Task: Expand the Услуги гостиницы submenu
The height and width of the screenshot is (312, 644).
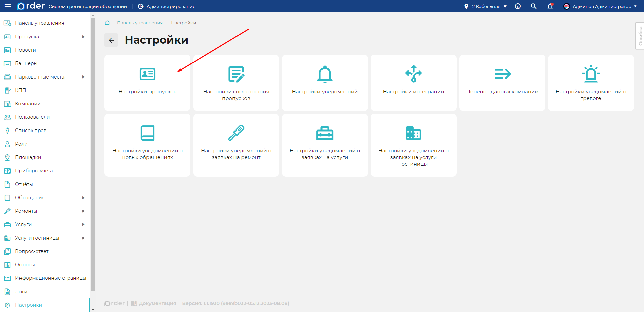Action: point(83,238)
